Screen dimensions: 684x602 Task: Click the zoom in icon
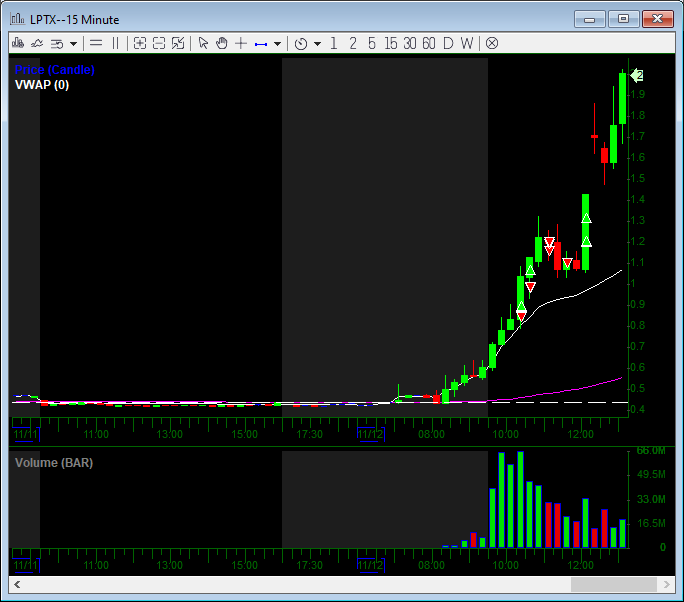coord(140,43)
